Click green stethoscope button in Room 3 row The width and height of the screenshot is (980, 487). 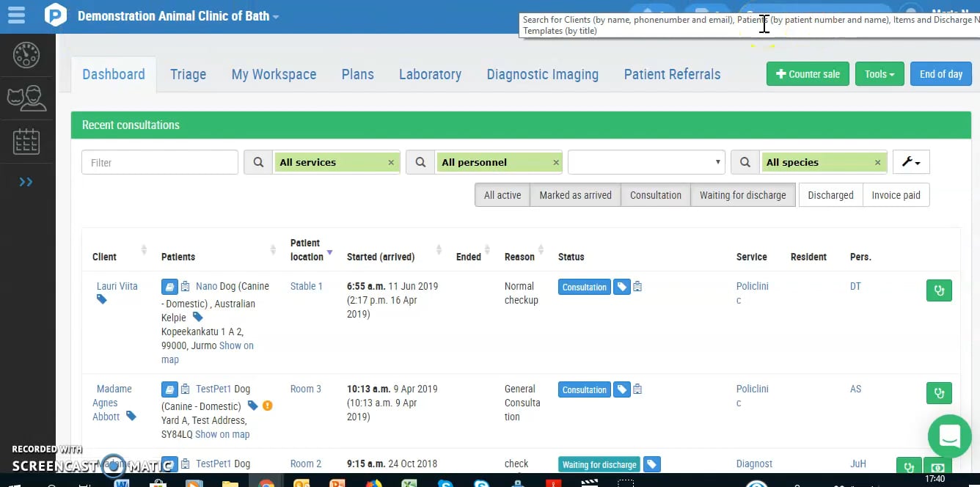(x=939, y=393)
